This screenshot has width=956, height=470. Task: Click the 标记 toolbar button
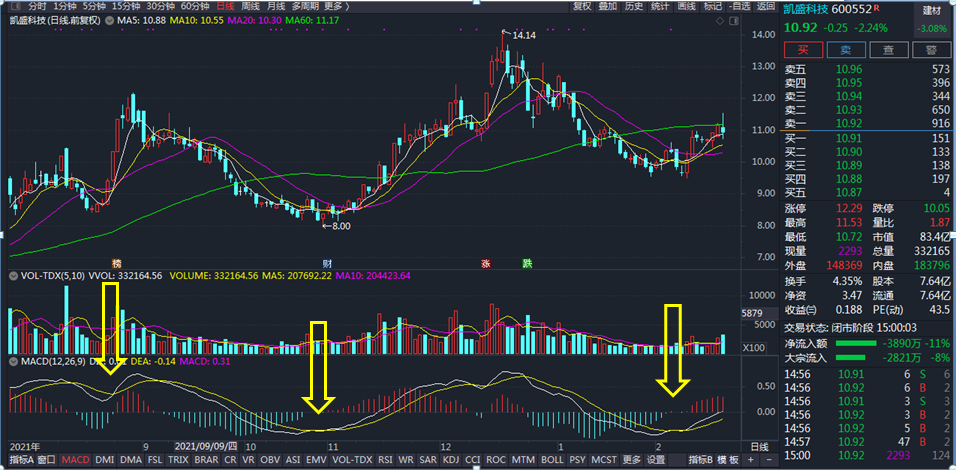pyautogui.click(x=713, y=7)
